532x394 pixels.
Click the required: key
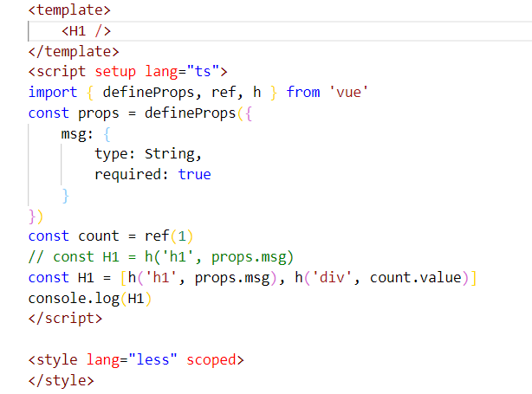(x=132, y=175)
